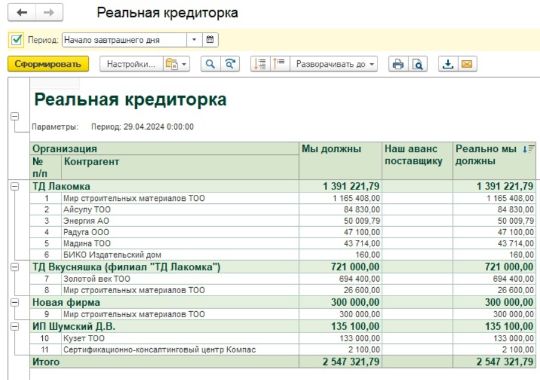Screen dimensions: 540x380
Task: Click the 2 547 321,79 total in Мы должны
Action: [340, 362]
